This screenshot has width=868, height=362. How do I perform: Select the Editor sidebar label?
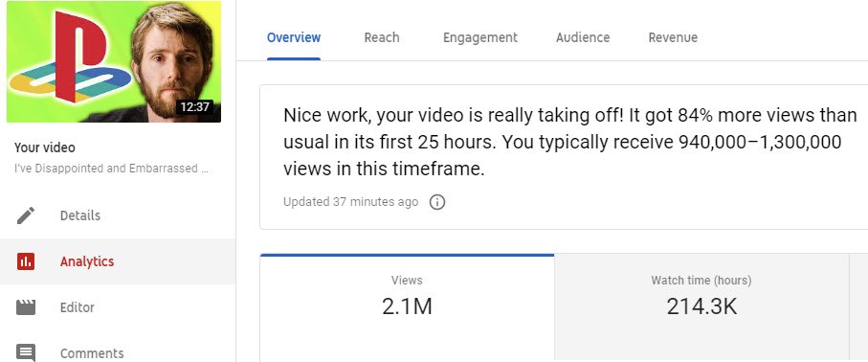pyautogui.click(x=77, y=307)
